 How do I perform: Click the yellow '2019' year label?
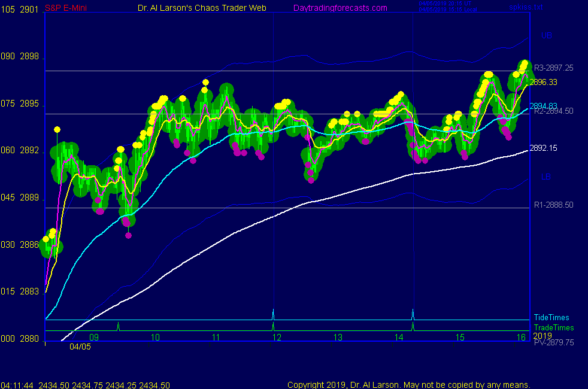click(x=542, y=335)
